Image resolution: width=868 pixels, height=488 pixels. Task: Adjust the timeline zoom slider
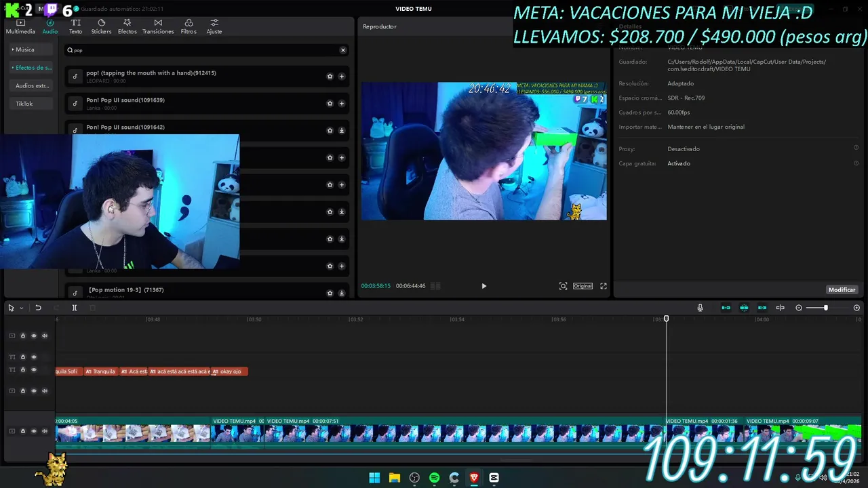point(825,308)
